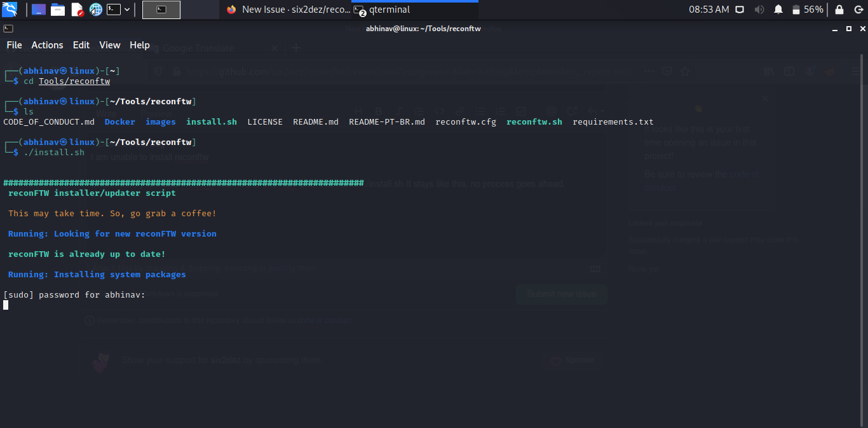868x428 pixels.
Task: Click 'requirements.txt' in the ls output
Action: (x=613, y=122)
